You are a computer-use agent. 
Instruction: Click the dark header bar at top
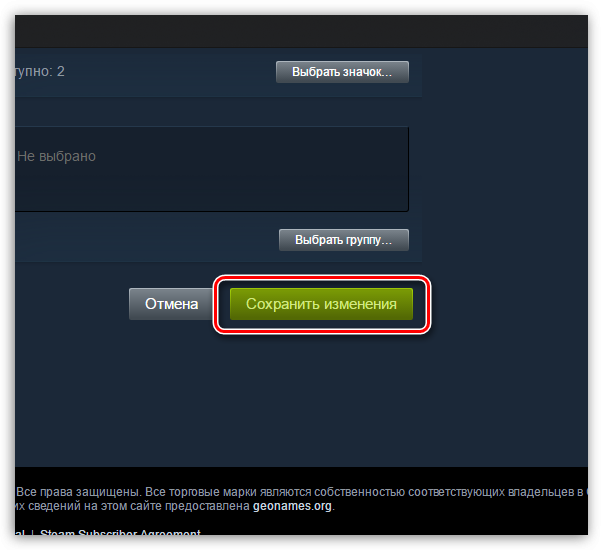click(x=302, y=32)
